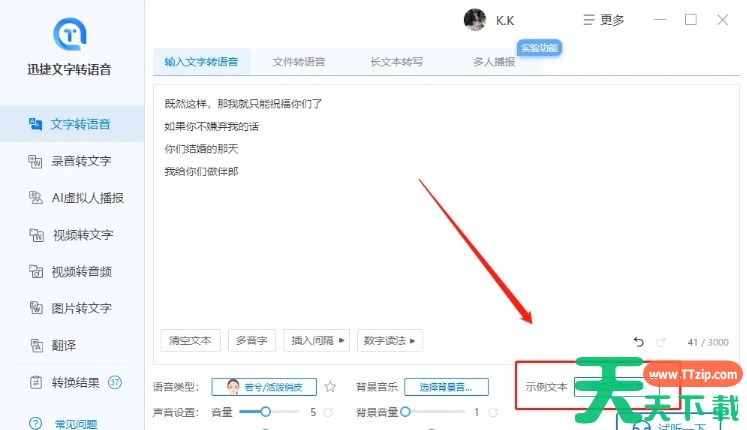
Task: Click the 多音字 button
Action: pos(250,341)
